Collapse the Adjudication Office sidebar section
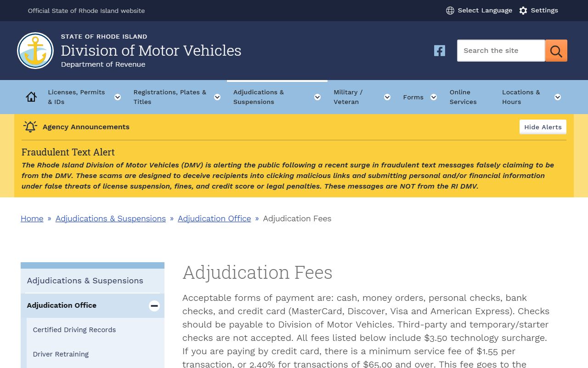The height and width of the screenshot is (368, 588). click(154, 305)
